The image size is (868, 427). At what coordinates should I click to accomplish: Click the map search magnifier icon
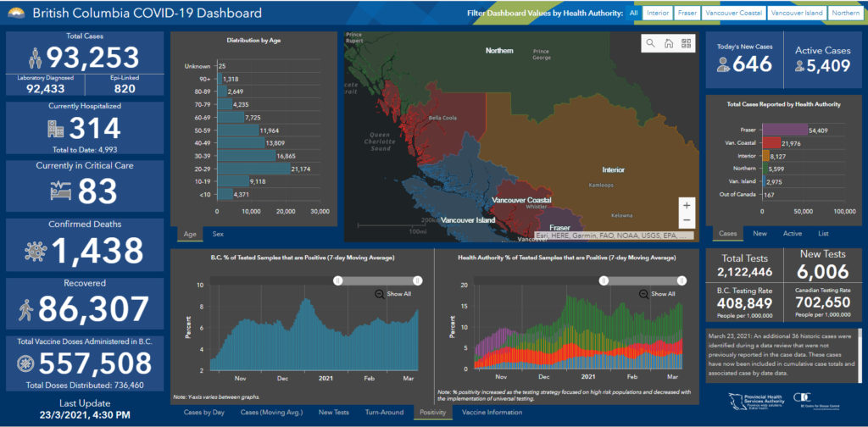click(x=650, y=43)
